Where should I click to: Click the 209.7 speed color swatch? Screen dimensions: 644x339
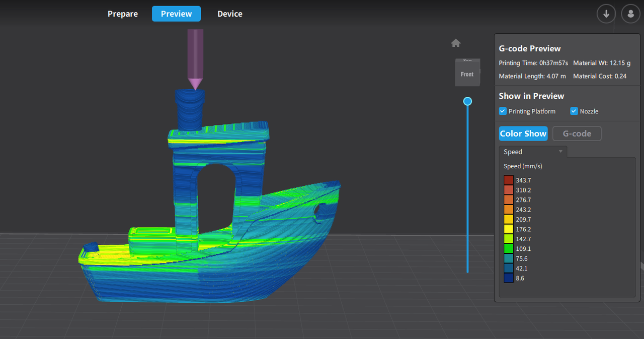point(509,220)
